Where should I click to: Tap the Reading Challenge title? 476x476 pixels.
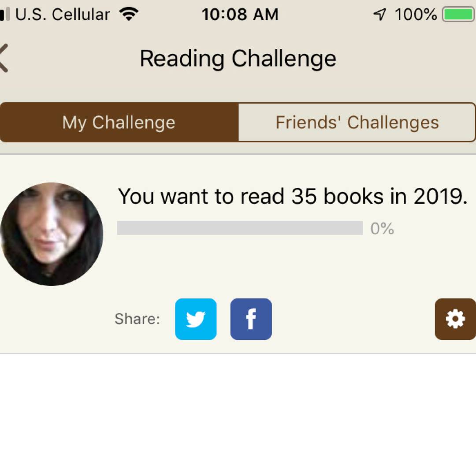(x=238, y=58)
